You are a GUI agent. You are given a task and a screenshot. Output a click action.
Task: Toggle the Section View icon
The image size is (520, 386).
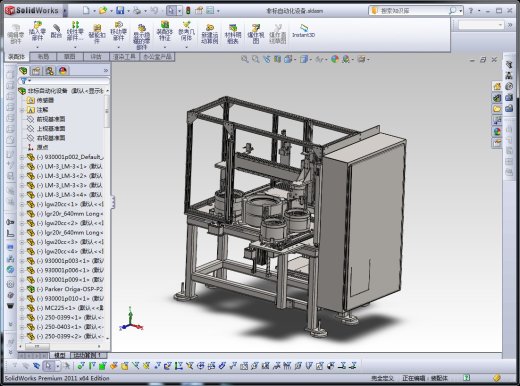point(277,59)
